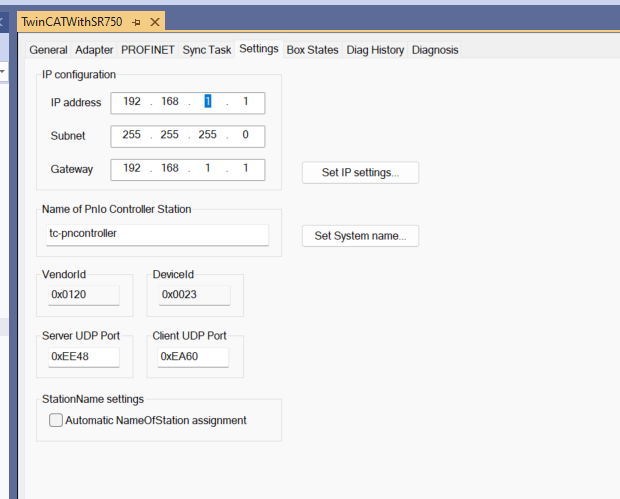This screenshot has height=499, width=620.
Task: Click the Gateway label
Action: point(72,169)
